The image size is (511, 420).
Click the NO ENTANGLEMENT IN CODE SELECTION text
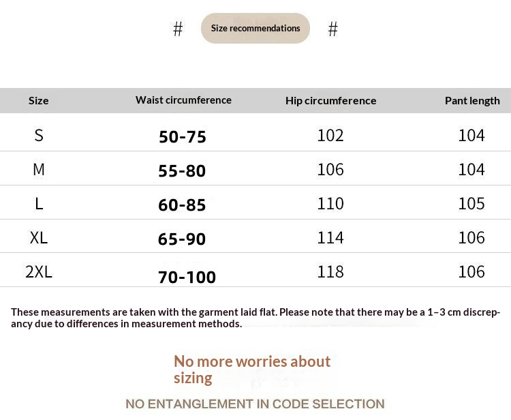pos(255,404)
